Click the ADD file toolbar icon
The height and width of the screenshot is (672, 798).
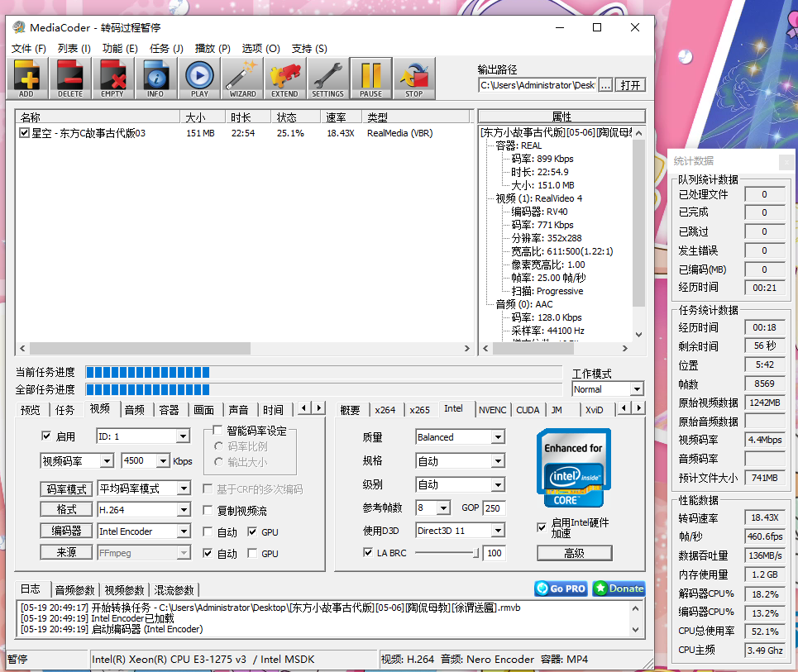(x=26, y=79)
